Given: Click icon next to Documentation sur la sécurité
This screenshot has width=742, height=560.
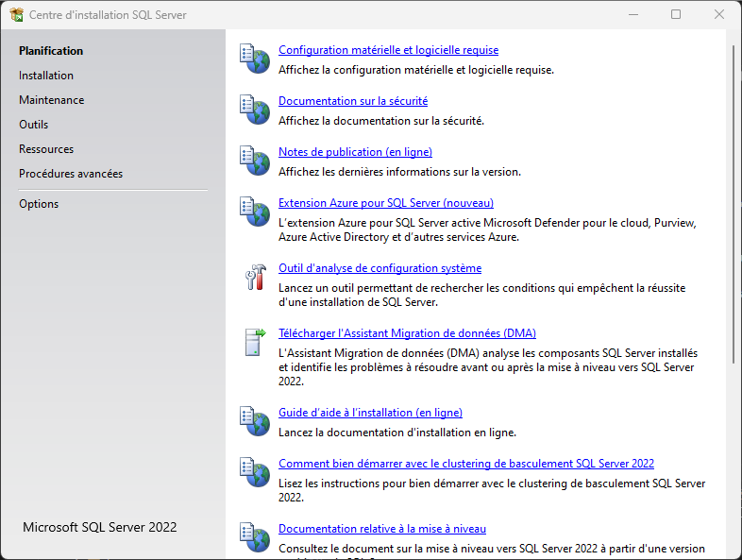Looking at the screenshot, I should [x=255, y=110].
